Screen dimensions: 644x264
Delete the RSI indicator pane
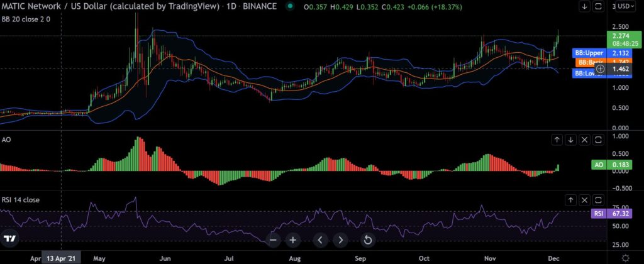(585, 201)
